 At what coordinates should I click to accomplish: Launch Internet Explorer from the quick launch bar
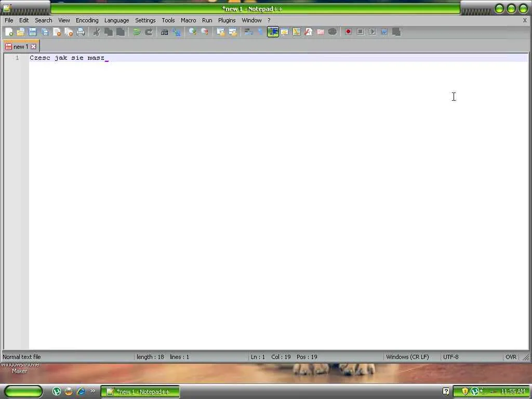pyautogui.click(x=81, y=392)
